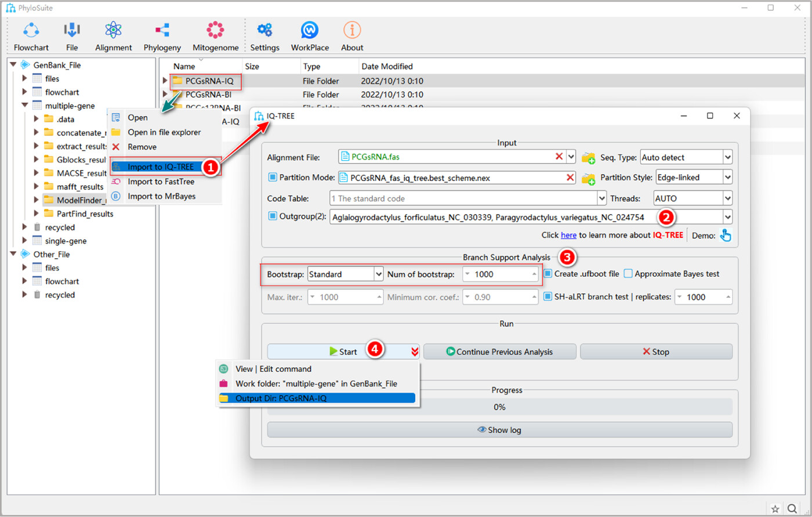This screenshot has height=517, width=812.
Task: Collapse the GenBank_File tree node
Action: [12, 65]
